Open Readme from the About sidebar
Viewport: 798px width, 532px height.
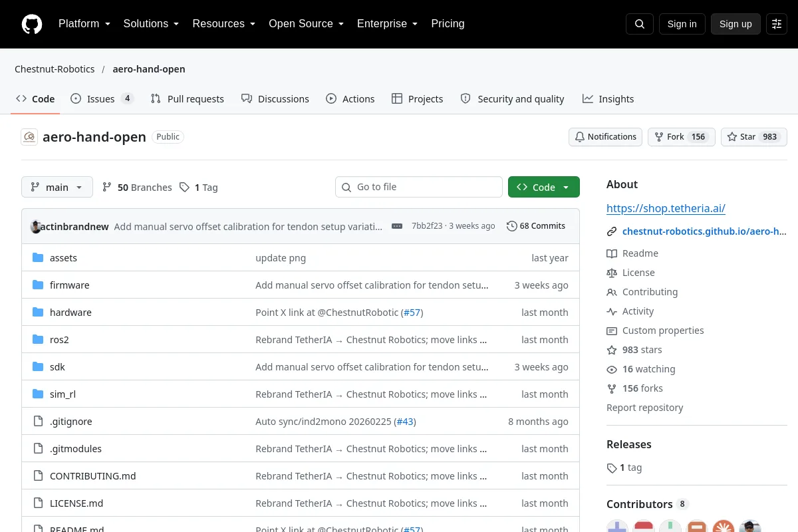coord(632,253)
